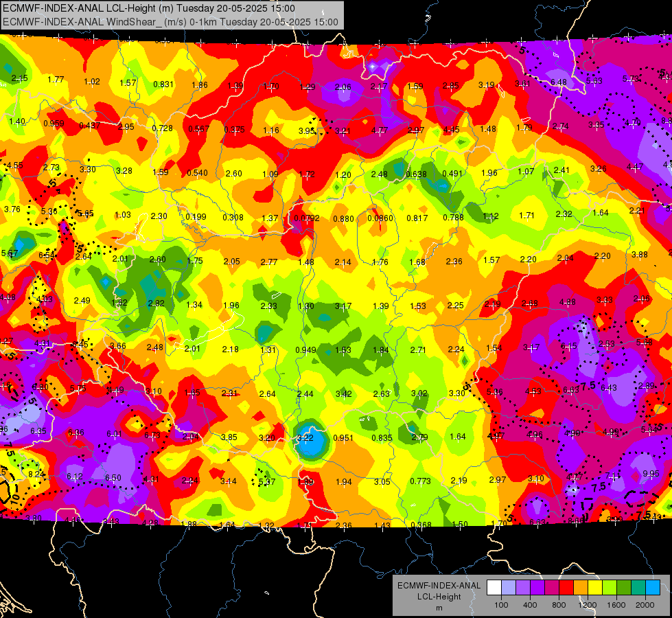Click the LCL-Height label in the legend
Viewport: 672px width, 618px height.
point(439,597)
